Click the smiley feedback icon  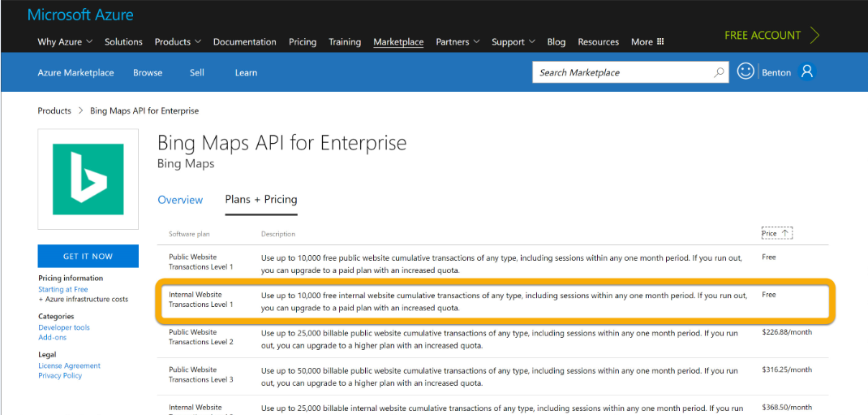[746, 71]
